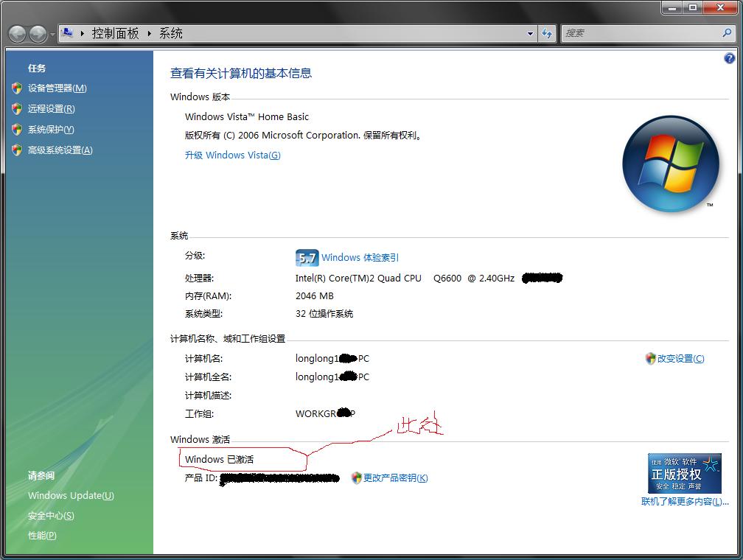Viewport: 743px width, 560px height.
Task: Open Device Manager (设备管理器) task link
Action: pyautogui.click(x=57, y=88)
